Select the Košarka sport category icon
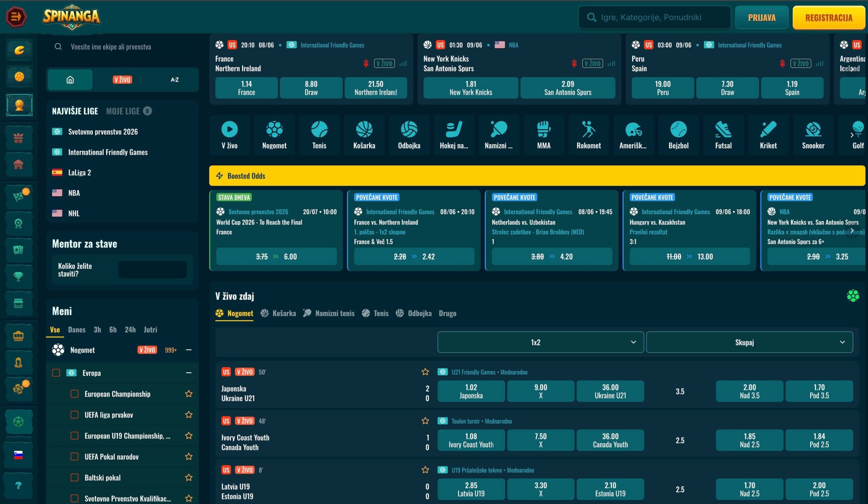 [x=364, y=135]
